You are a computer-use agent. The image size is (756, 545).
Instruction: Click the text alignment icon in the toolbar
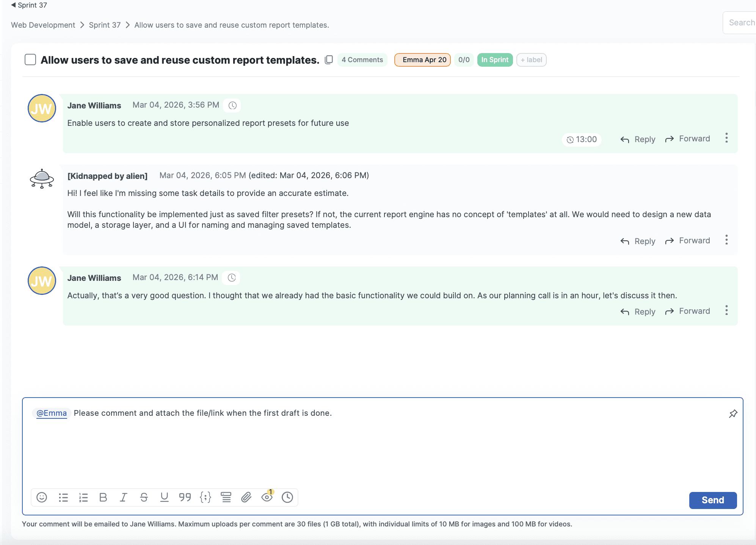tap(226, 497)
